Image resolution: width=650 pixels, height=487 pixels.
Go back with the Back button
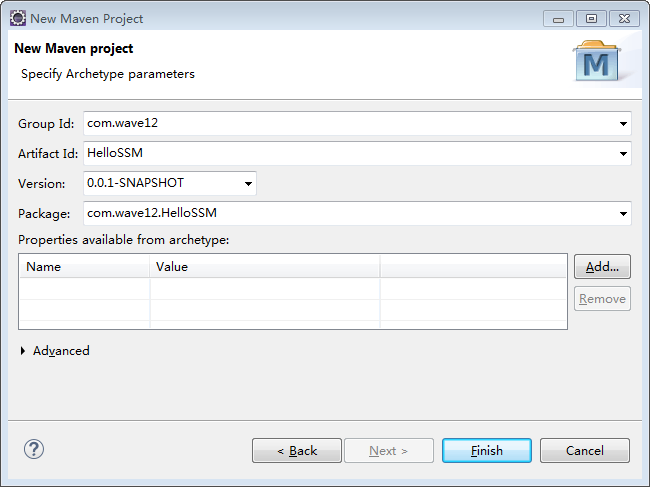click(x=297, y=451)
